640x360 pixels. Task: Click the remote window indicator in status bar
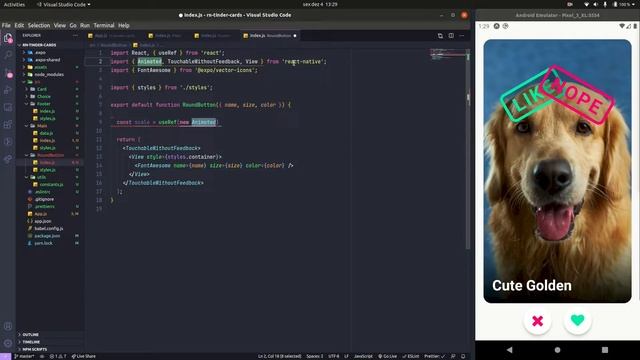tap(5, 356)
